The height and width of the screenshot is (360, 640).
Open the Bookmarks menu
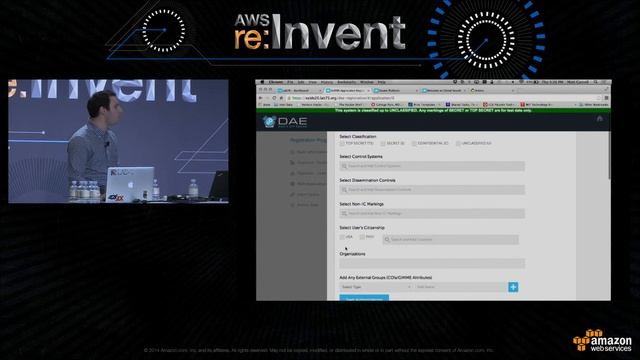coord(347,82)
